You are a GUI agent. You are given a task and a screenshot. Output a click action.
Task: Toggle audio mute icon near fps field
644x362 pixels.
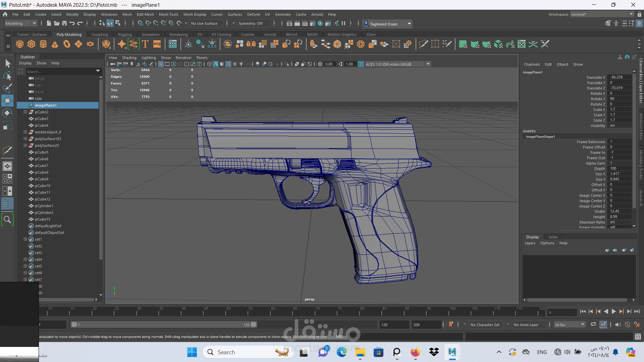pos(618,324)
